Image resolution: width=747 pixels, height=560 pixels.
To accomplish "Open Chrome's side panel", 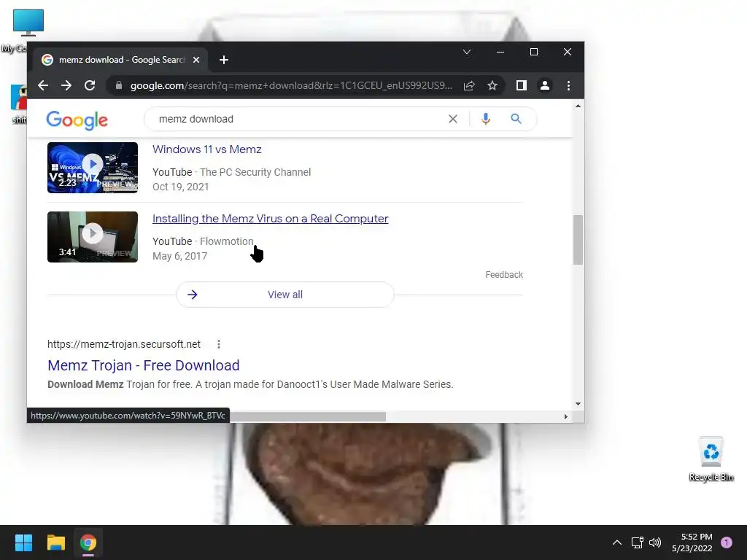I will pyautogui.click(x=521, y=86).
